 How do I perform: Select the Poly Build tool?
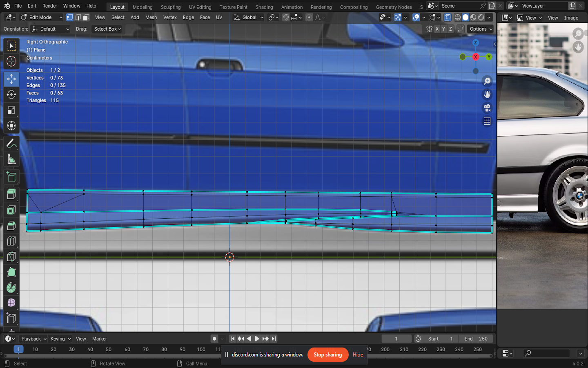click(x=11, y=272)
